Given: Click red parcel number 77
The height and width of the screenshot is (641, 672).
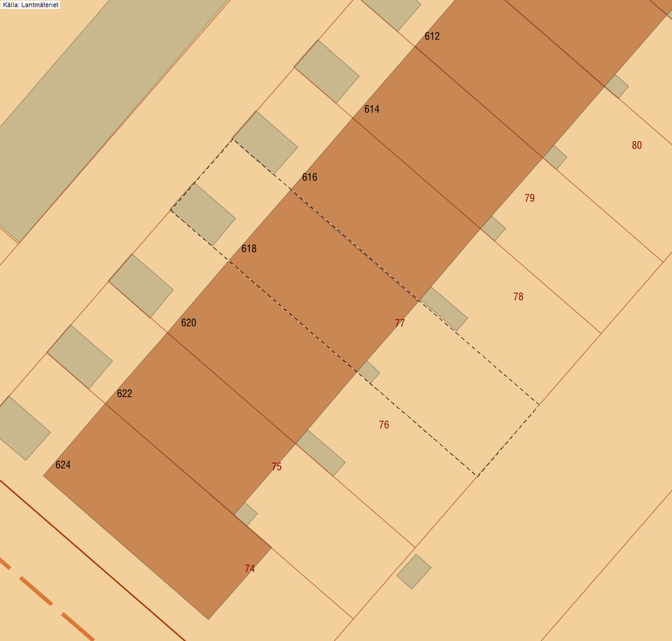Looking at the screenshot, I should pyautogui.click(x=400, y=323).
